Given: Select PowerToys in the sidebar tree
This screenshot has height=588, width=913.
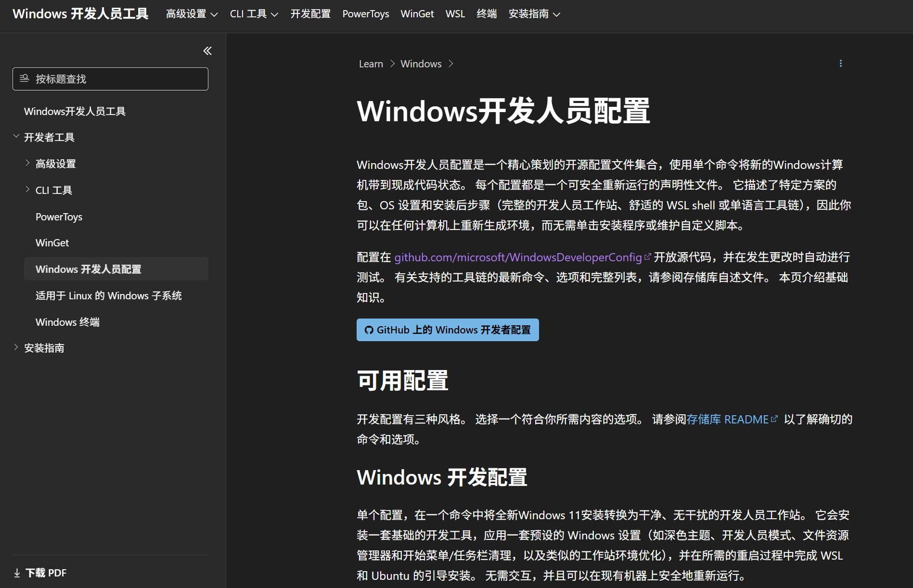Looking at the screenshot, I should click(59, 217).
